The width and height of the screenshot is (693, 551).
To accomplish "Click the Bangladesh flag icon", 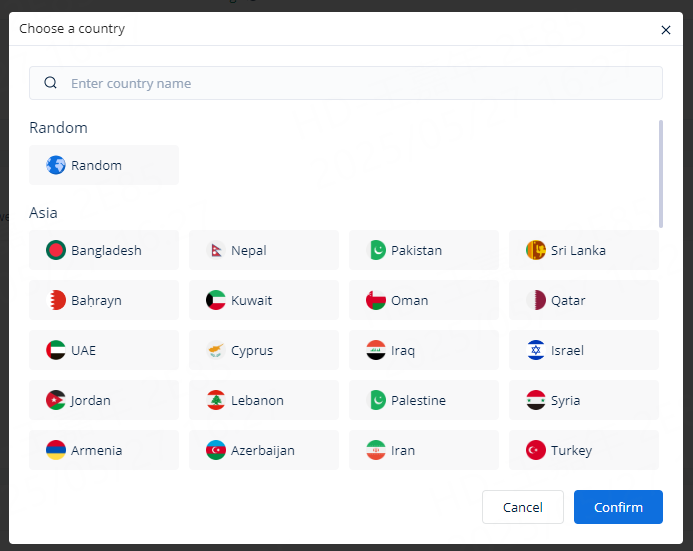I will tap(56, 250).
